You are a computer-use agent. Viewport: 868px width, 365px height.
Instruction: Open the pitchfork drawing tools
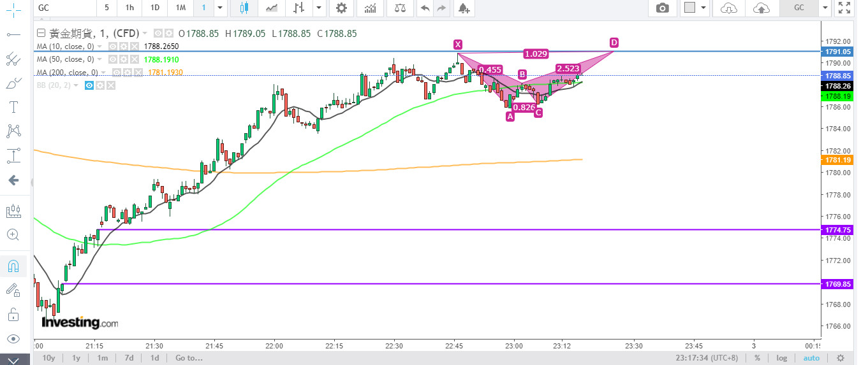click(x=13, y=59)
